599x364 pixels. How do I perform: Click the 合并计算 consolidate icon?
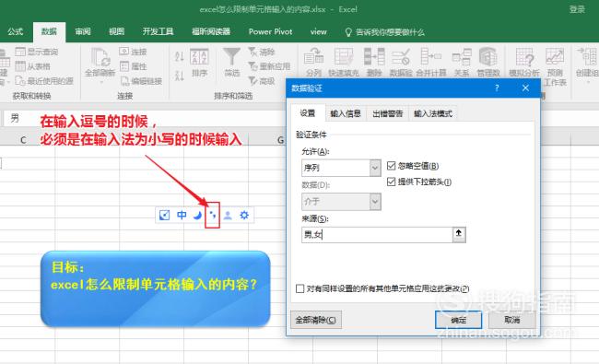[x=431, y=57]
